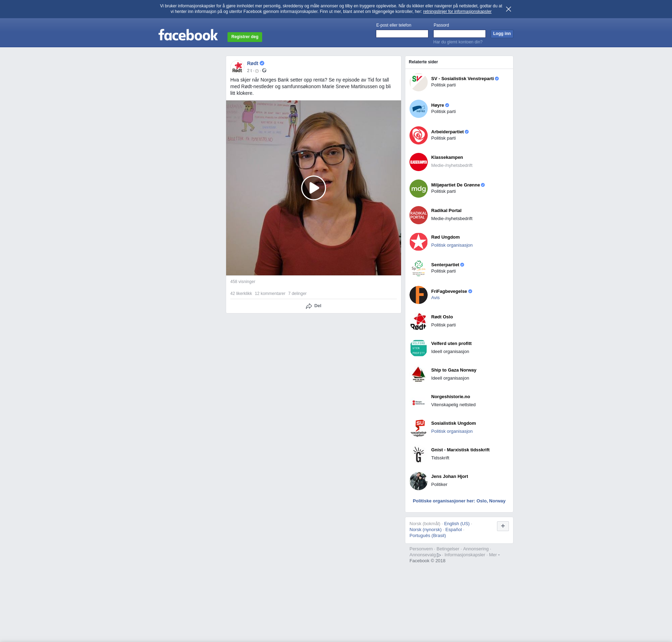Screen dimensions: 672x642
Task: Open Rødt Oslo page name link
Action: pyautogui.click(x=442, y=317)
